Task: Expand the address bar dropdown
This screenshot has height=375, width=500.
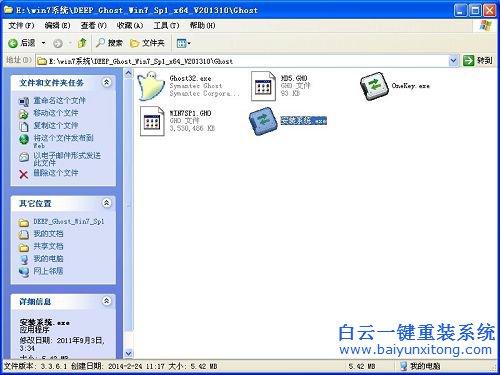Action: coord(453,61)
